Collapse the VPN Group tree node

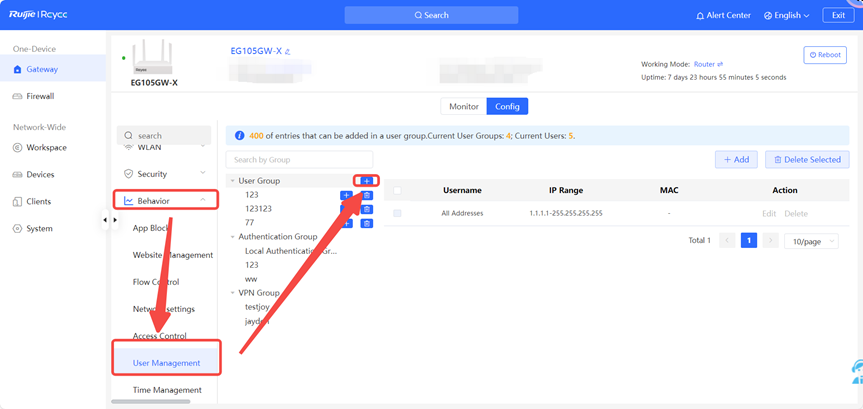[x=233, y=293]
